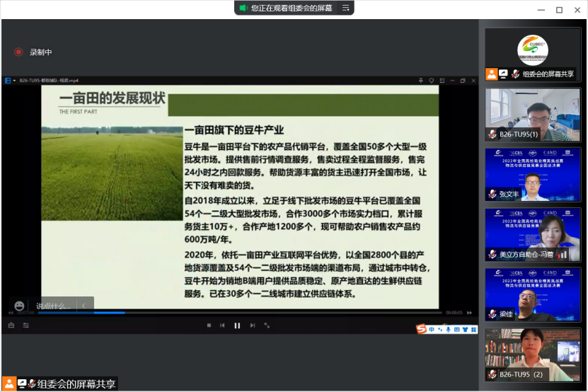Select 张文丰 participant video thumbnail
This screenshot has width=588, height=392.
[532, 174]
